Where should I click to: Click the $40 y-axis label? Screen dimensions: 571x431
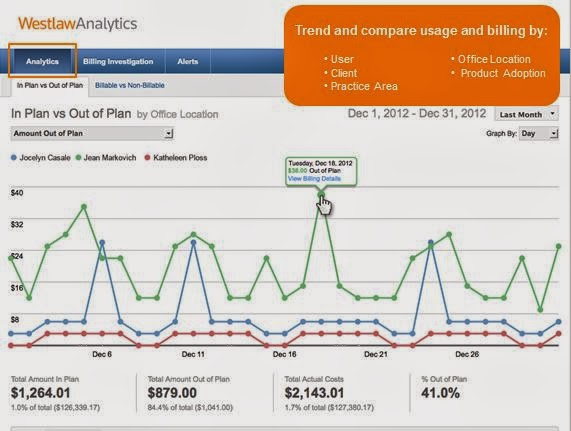coord(17,193)
